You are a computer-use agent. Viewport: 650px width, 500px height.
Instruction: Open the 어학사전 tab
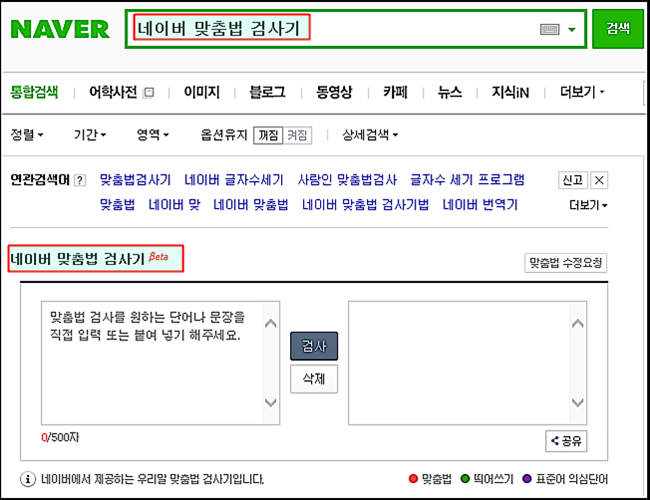[113, 92]
